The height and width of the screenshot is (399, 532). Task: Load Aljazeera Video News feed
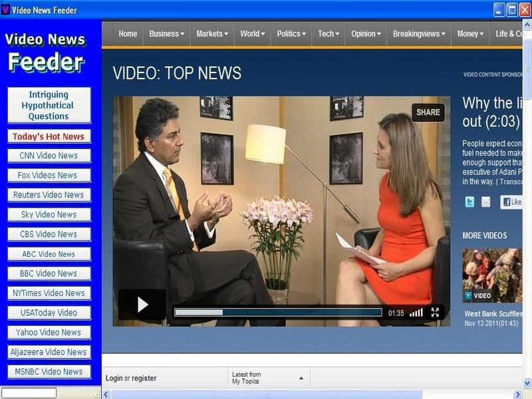click(49, 352)
